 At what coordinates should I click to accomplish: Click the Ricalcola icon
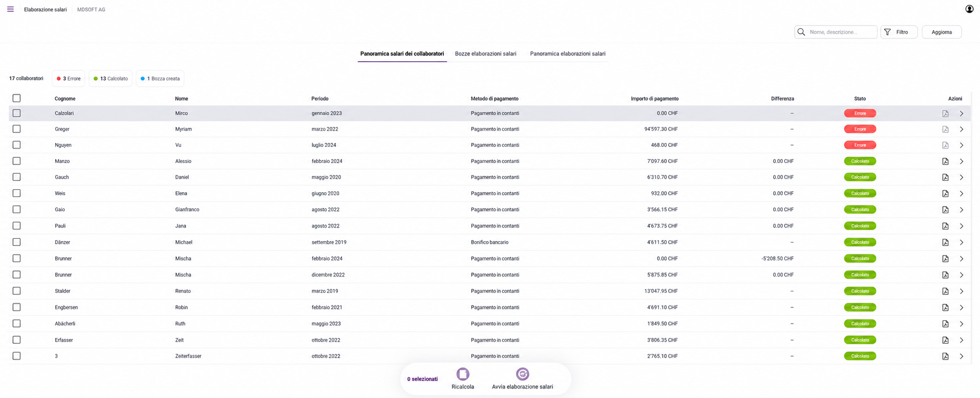(463, 374)
